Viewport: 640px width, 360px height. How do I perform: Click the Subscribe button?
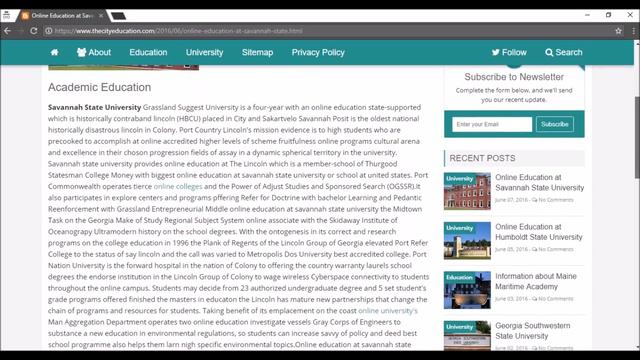coord(555,124)
